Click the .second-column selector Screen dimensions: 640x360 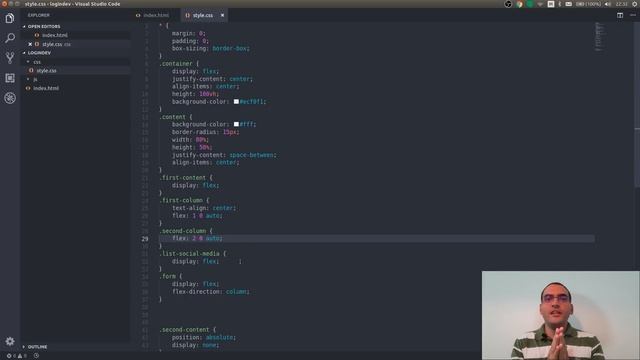(x=183, y=231)
